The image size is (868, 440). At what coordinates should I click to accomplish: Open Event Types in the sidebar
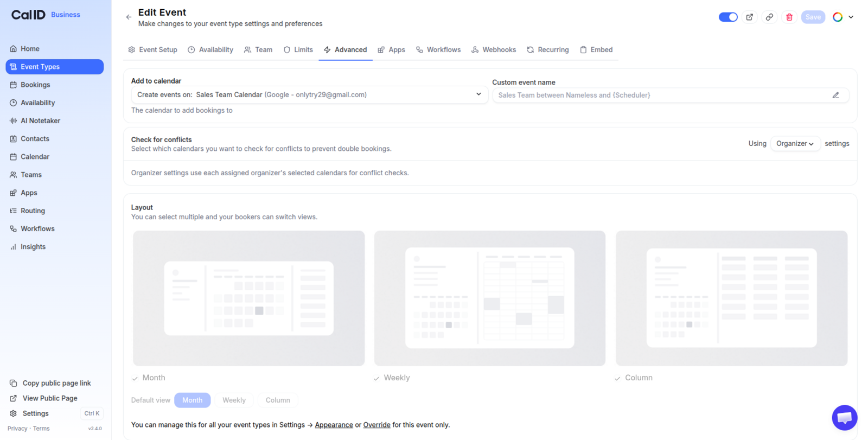click(x=54, y=67)
